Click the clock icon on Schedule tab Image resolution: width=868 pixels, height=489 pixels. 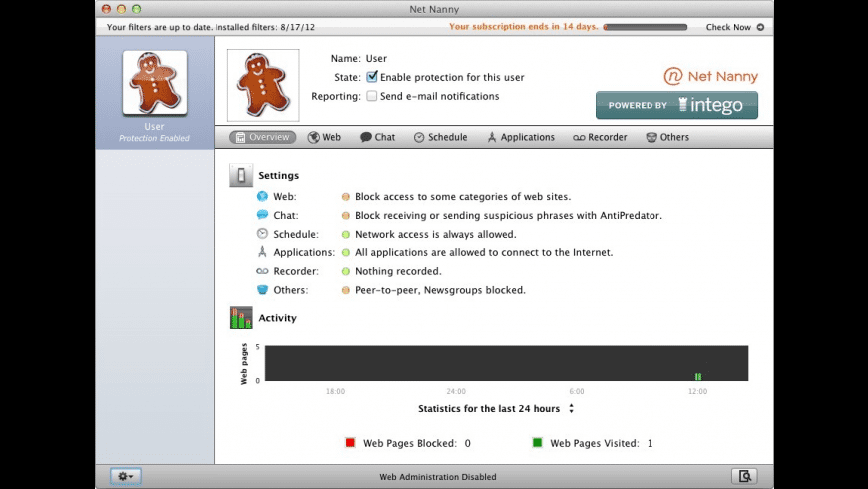pos(419,137)
